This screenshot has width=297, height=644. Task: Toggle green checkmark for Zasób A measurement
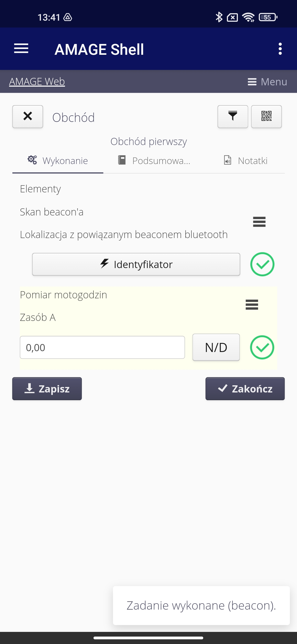pyautogui.click(x=262, y=347)
